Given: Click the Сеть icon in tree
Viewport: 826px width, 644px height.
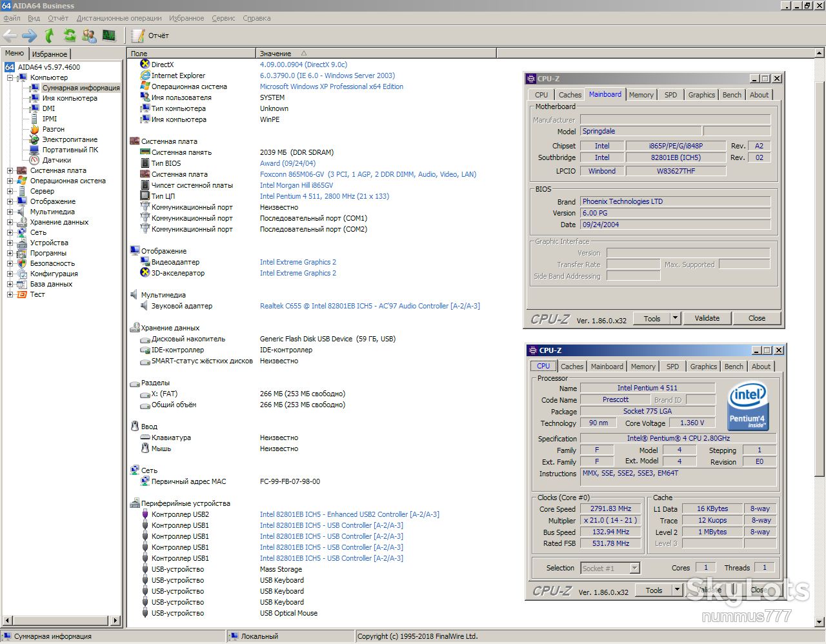Looking at the screenshot, I should (x=22, y=232).
